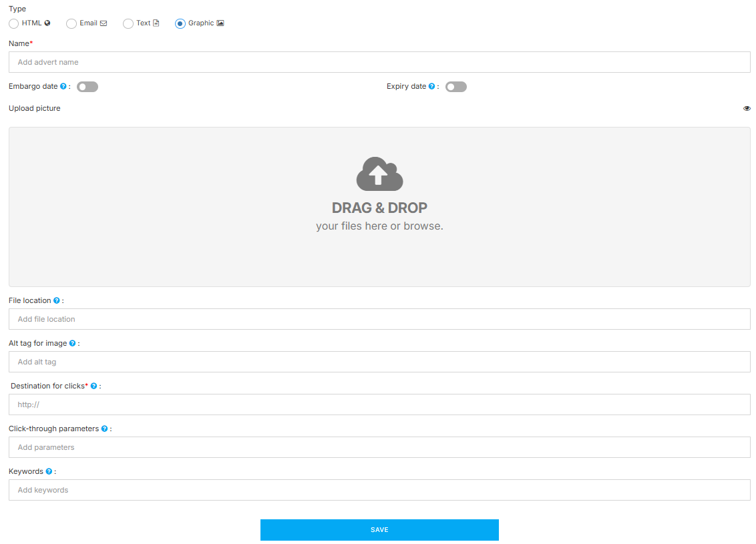Select the Graphic type radio button

click(x=180, y=23)
